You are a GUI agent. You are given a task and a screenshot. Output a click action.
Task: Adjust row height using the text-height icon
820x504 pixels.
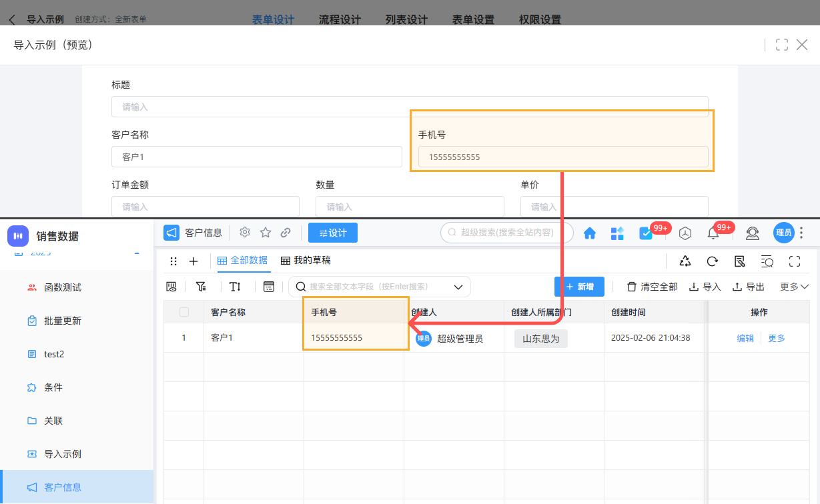(235, 286)
